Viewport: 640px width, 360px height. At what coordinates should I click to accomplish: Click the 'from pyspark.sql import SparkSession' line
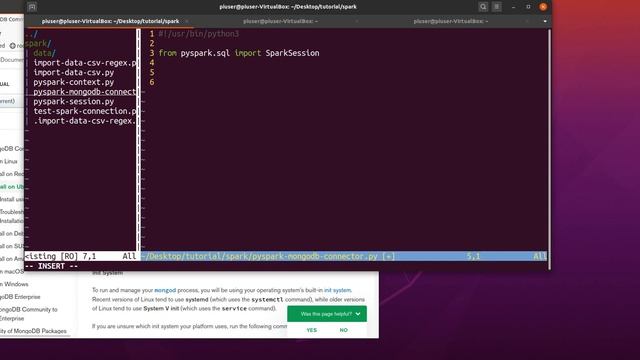[x=239, y=53]
